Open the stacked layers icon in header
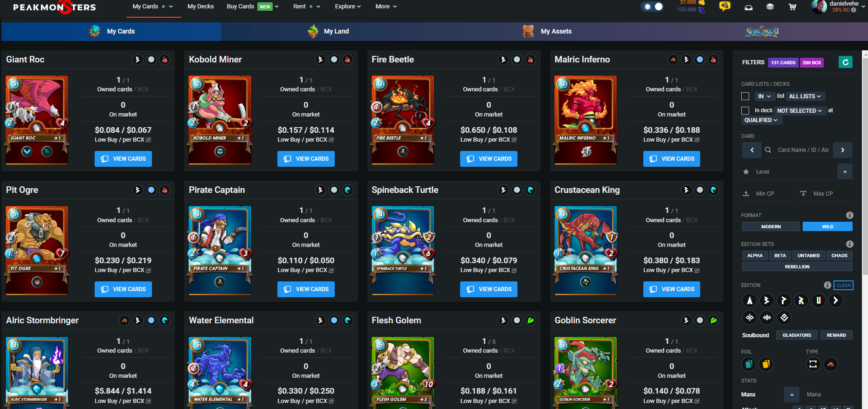The height and width of the screenshot is (409, 868). [x=770, y=7]
